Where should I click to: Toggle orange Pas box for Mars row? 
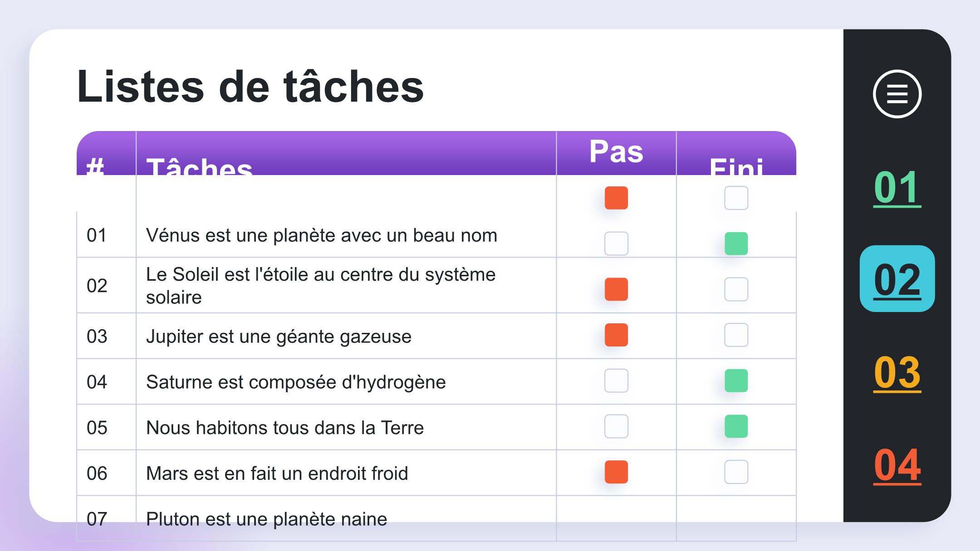[x=616, y=472]
